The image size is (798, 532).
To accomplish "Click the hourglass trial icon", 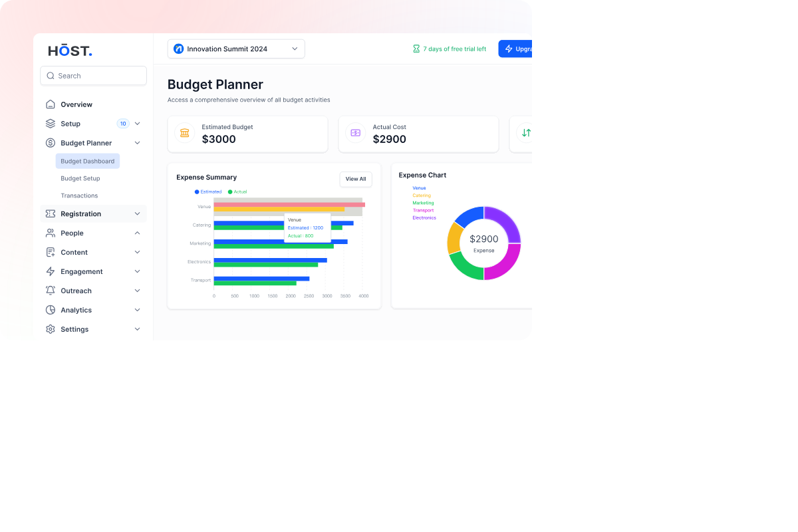I will 416,49.
